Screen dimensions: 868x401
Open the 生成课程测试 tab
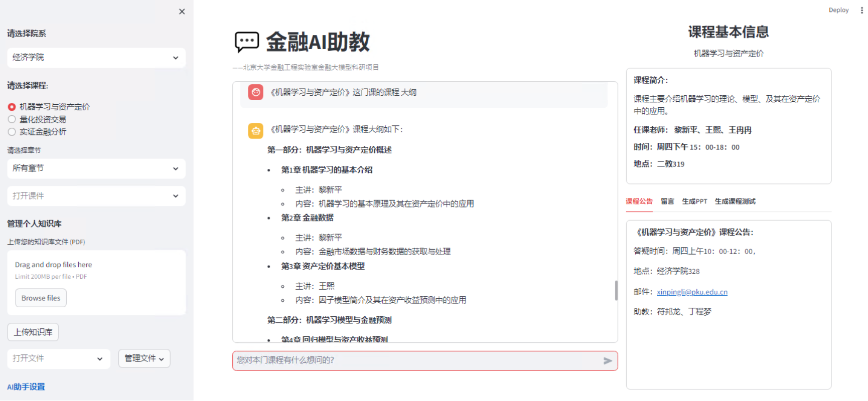pyautogui.click(x=735, y=202)
